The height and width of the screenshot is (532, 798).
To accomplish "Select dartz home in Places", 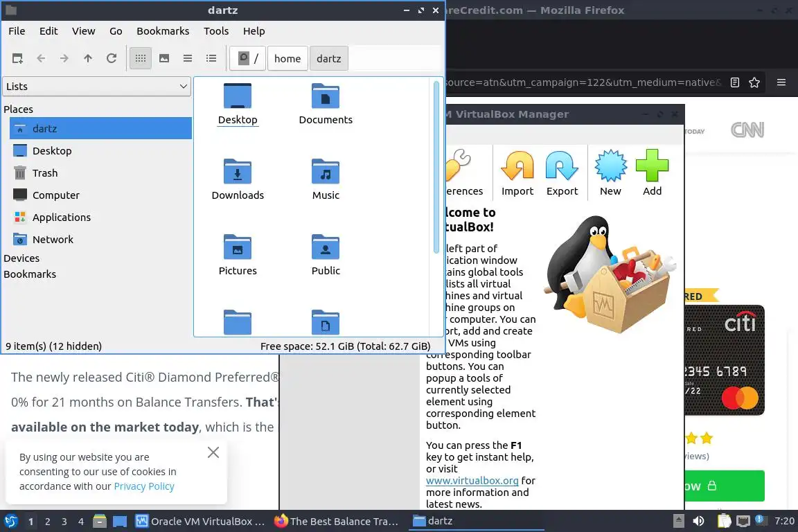I will pyautogui.click(x=100, y=128).
